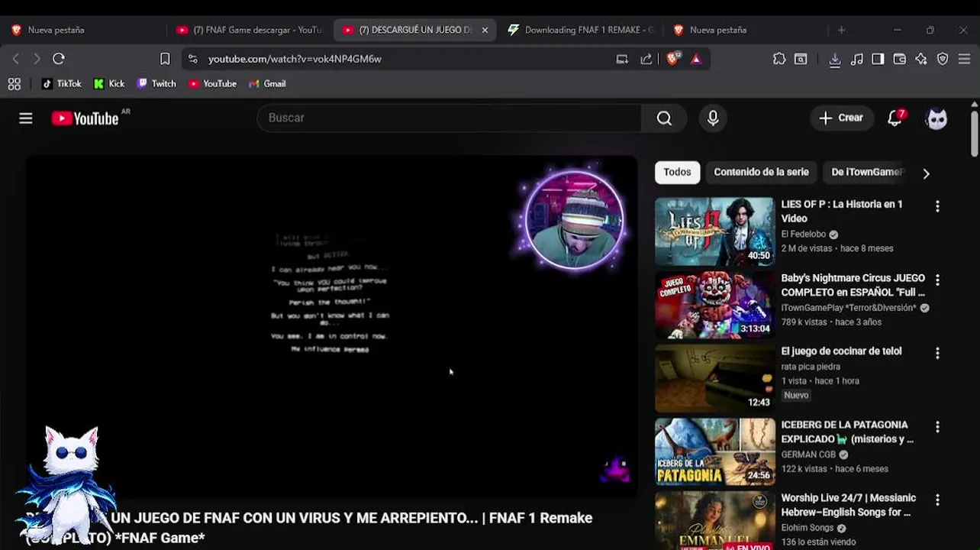Expand next filter chips with right chevron
Viewport: 980px width, 550px height.
[926, 173]
